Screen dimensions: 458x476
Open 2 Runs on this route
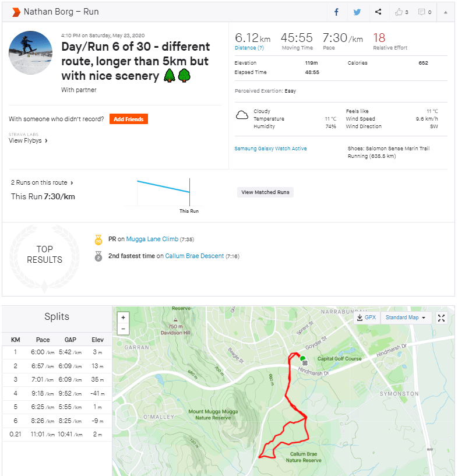click(x=42, y=182)
